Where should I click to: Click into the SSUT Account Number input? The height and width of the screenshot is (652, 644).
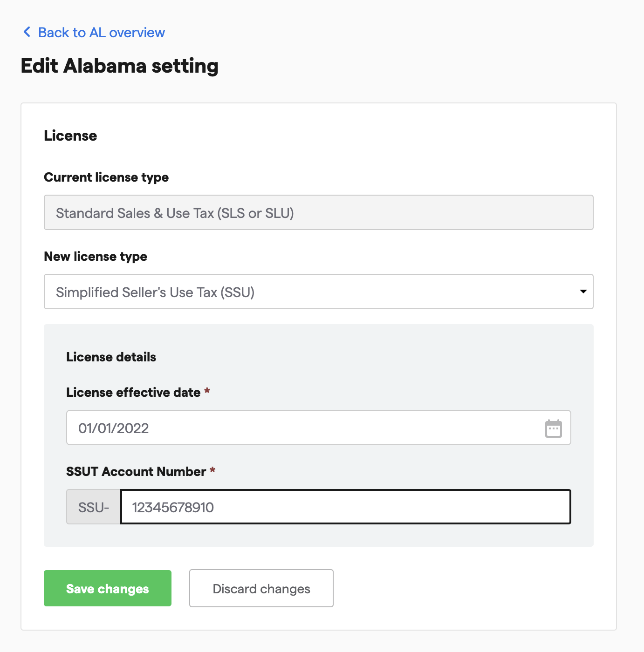[345, 507]
